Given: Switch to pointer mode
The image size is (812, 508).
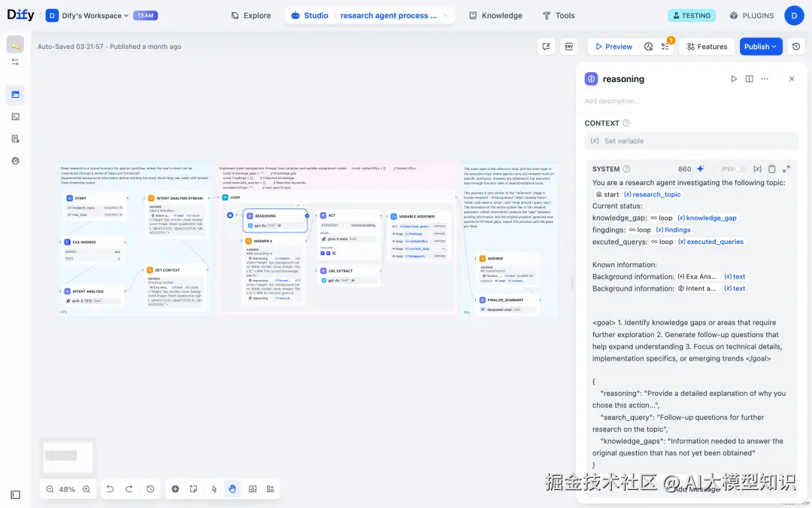Looking at the screenshot, I should 214,489.
